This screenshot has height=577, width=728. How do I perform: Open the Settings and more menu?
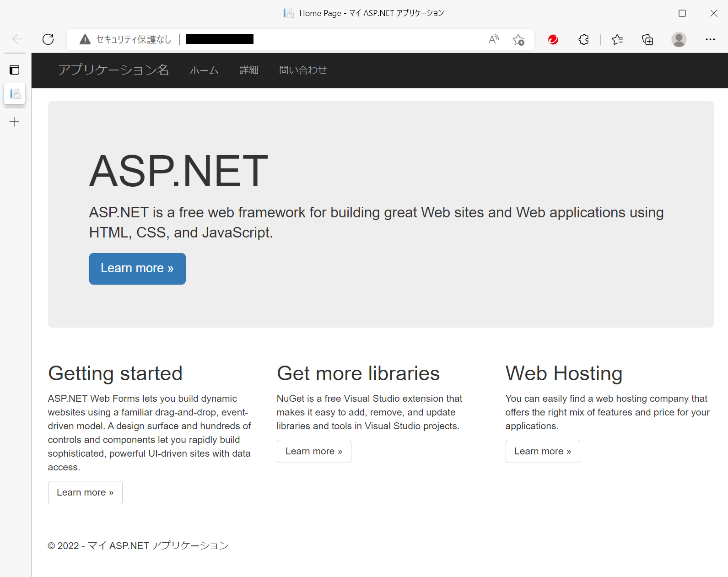pyautogui.click(x=710, y=39)
